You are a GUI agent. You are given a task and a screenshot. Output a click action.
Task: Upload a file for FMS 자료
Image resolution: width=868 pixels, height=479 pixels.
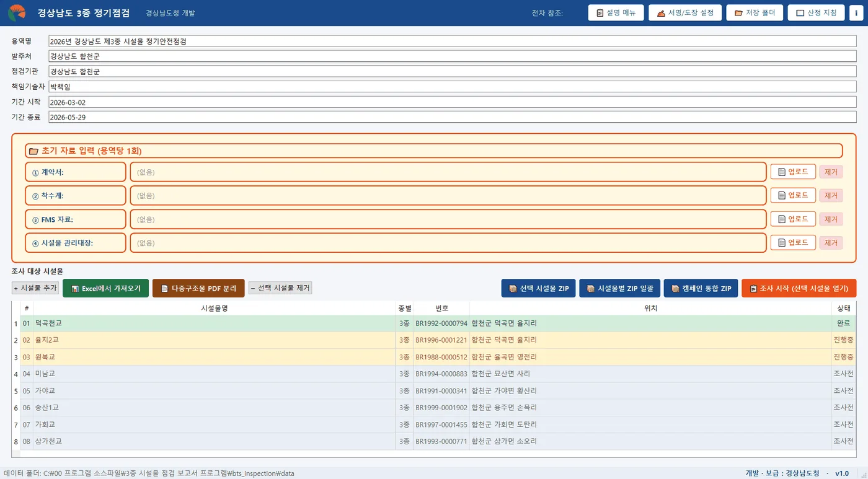click(x=793, y=219)
